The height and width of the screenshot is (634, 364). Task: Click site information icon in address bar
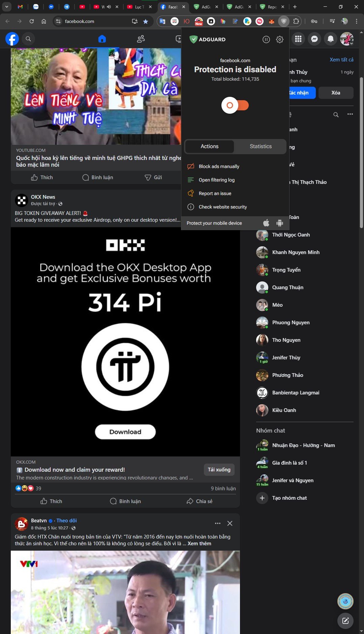coord(58,21)
